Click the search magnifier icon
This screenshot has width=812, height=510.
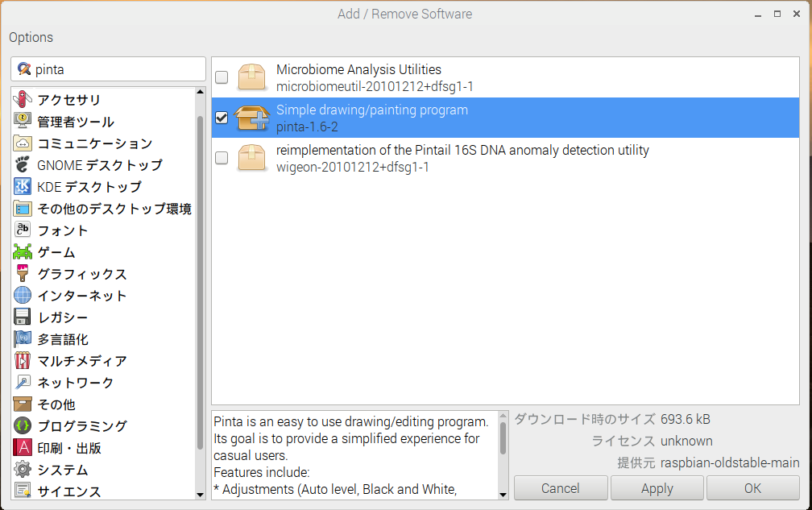[24, 68]
